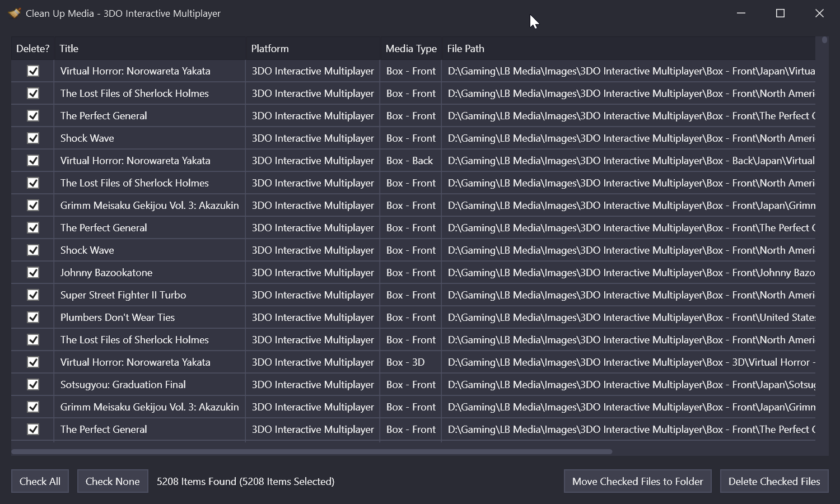The image size is (840, 504).
Task: Sort by the Delete? column header
Action: [32, 49]
